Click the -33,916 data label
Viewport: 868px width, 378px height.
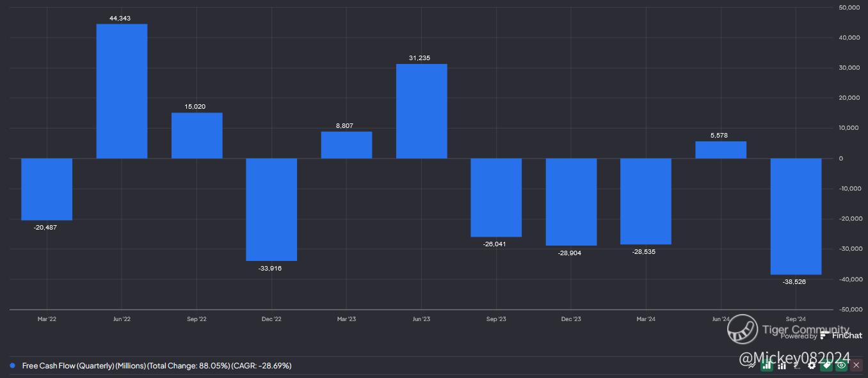pos(270,269)
